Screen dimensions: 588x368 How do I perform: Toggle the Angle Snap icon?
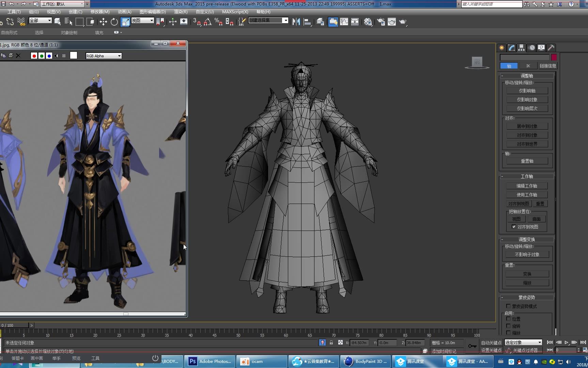(207, 22)
